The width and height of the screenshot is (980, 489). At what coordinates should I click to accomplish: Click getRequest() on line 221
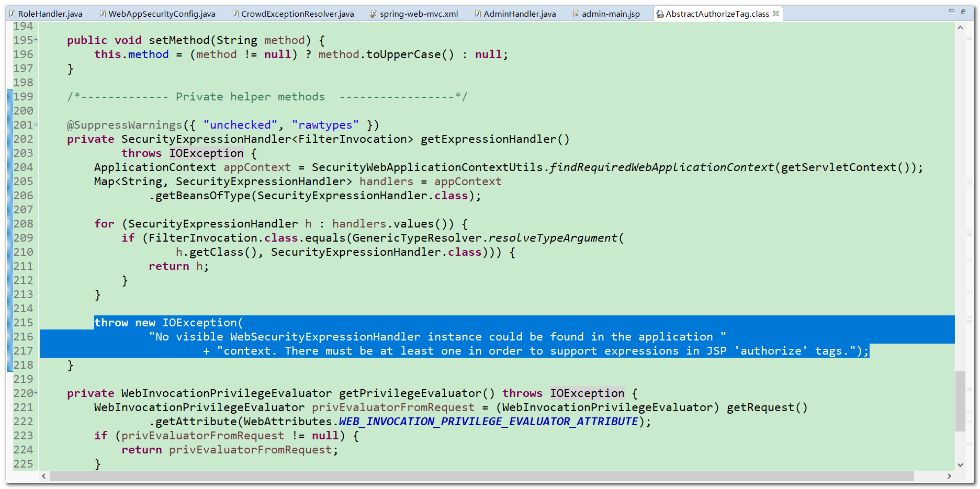[x=767, y=407]
